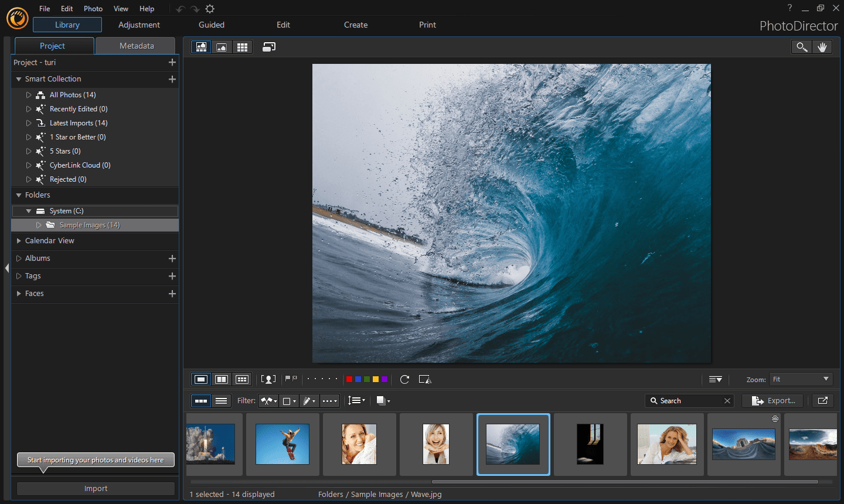Image resolution: width=844 pixels, height=504 pixels.
Task: Select the zoom magnifier tool
Action: tap(801, 47)
